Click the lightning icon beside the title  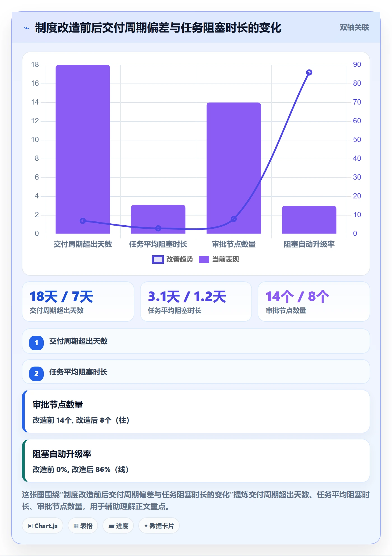click(x=27, y=28)
